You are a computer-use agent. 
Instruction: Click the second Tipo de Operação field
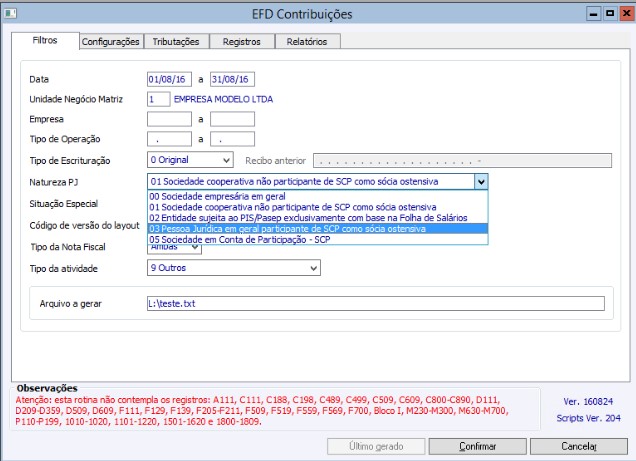[232, 139]
